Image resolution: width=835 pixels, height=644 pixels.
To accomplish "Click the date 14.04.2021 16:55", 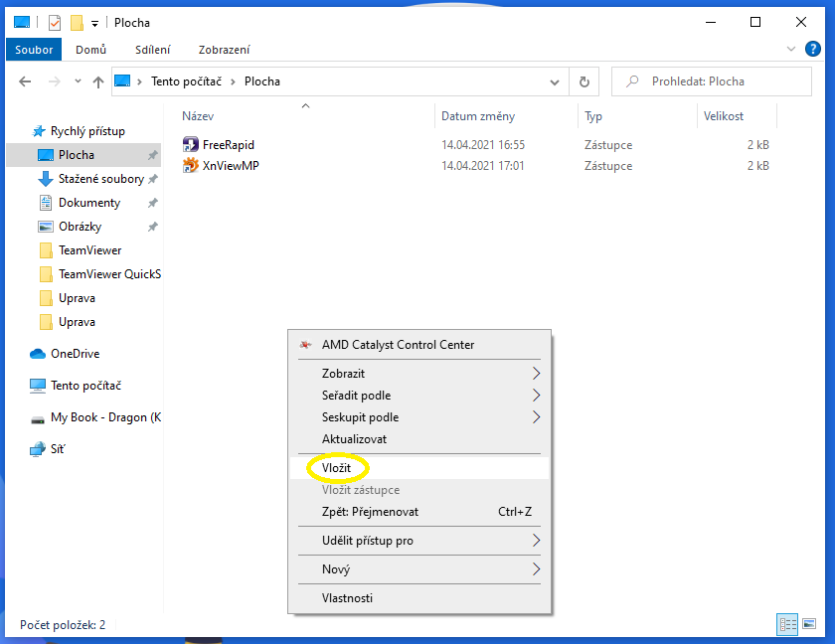I will point(483,145).
